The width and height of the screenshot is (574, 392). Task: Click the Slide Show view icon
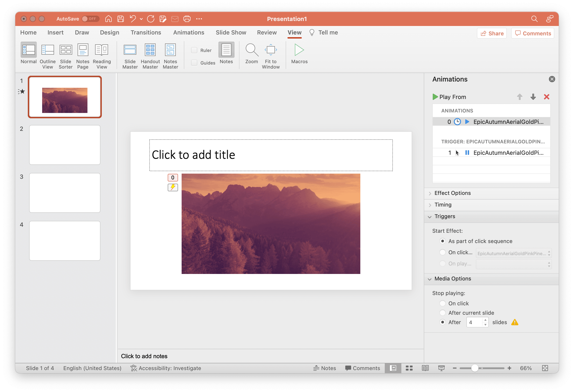pos(441,368)
